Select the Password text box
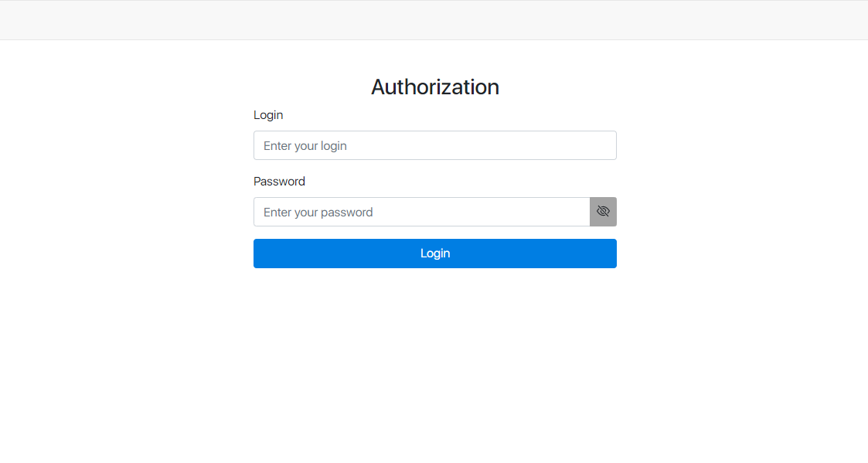 click(x=421, y=212)
